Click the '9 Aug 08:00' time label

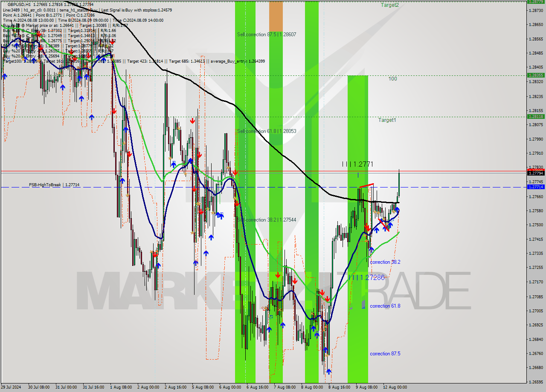tap(367, 387)
